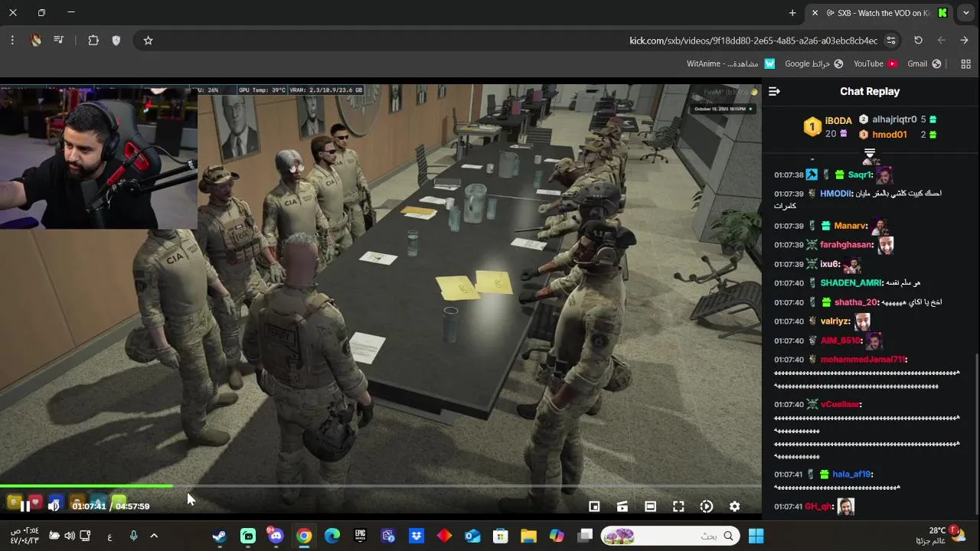The height and width of the screenshot is (551, 980).
Task: Open IB0DA top gifter profile
Action: pyautogui.click(x=838, y=121)
